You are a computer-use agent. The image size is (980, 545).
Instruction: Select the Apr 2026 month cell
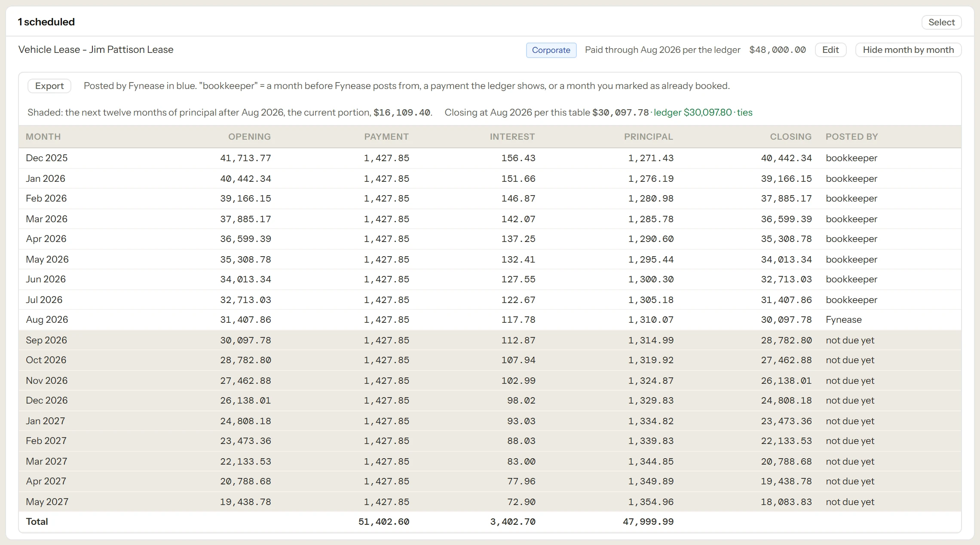click(x=46, y=239)
